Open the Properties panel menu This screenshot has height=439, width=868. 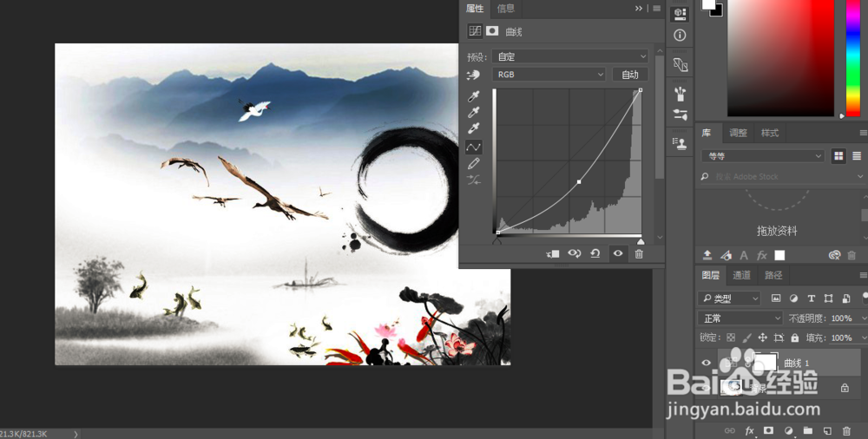click(656, 9)
